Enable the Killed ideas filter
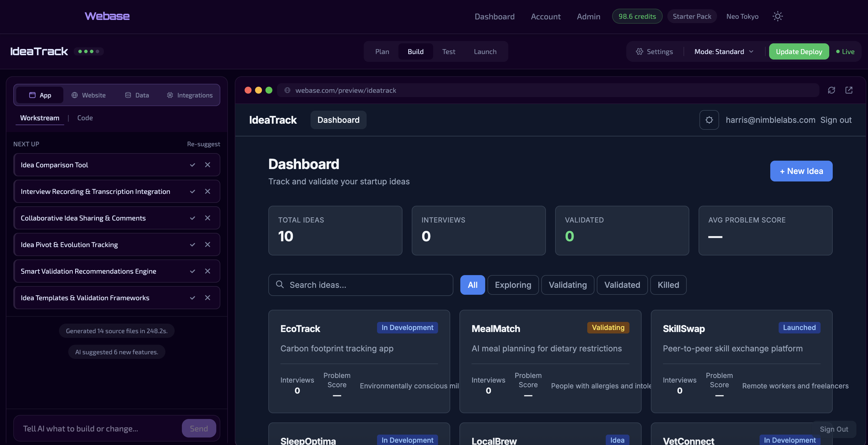Viewport: 868px width, 445px height. (x=668, y=285)
